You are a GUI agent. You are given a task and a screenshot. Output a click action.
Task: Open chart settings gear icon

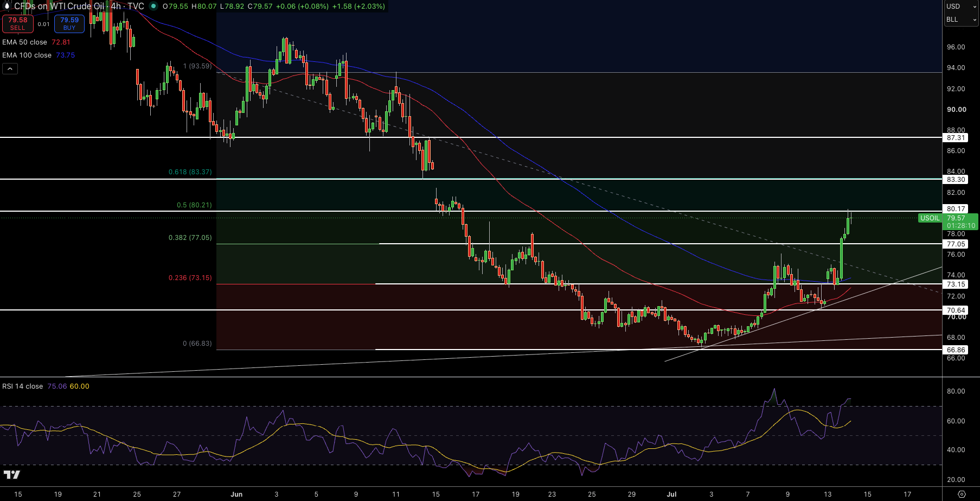click(962, 494)
